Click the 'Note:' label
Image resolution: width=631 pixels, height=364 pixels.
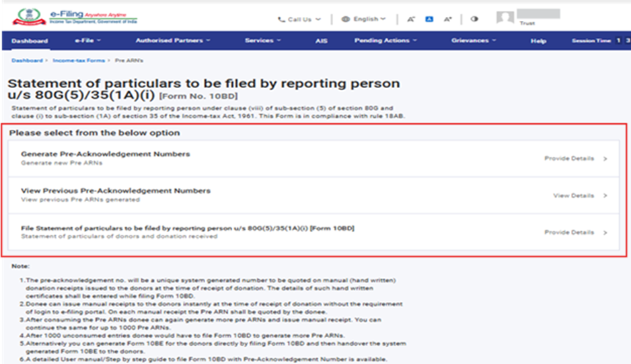[x=21, y=266]
